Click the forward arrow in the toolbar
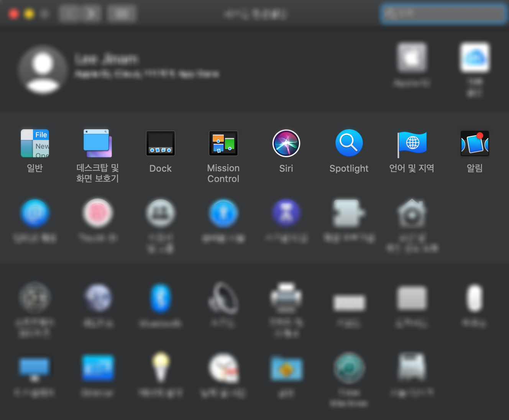 point(90,14)
